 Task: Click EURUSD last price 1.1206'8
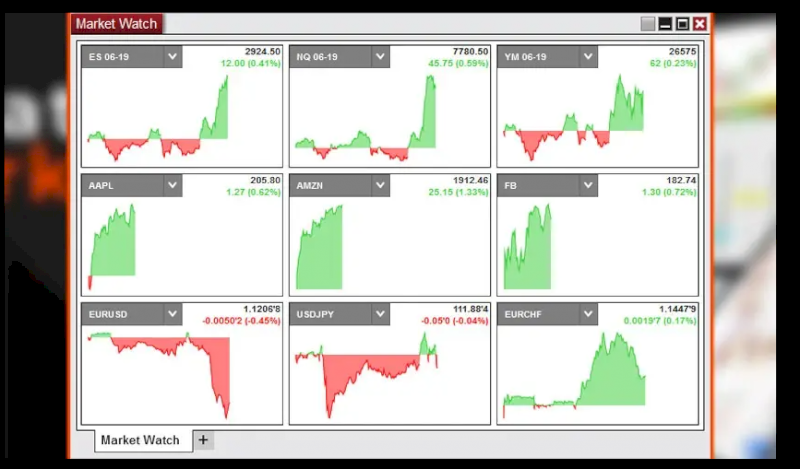[262, 309]
